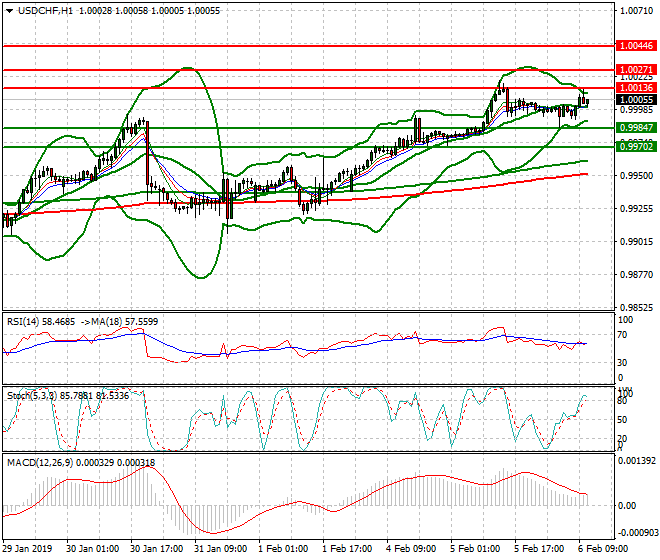Click the MA(18) 57.5599 indicator label

coord(125,322)
